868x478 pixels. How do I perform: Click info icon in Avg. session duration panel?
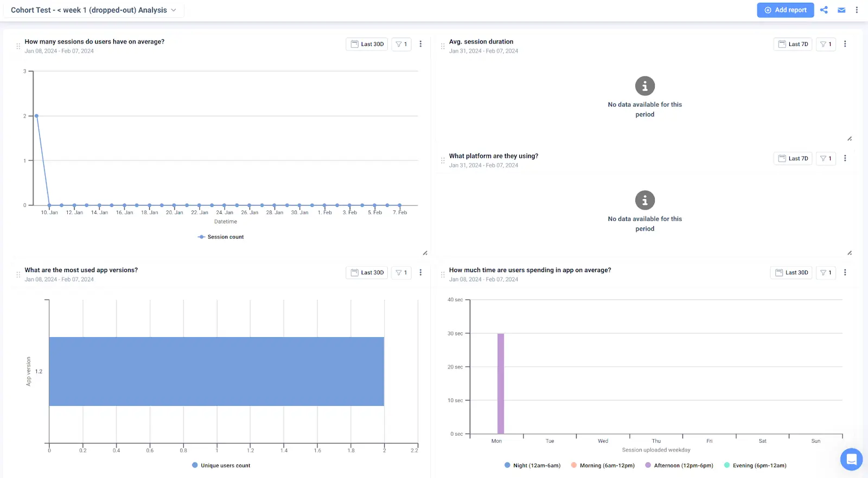(645, 86)
